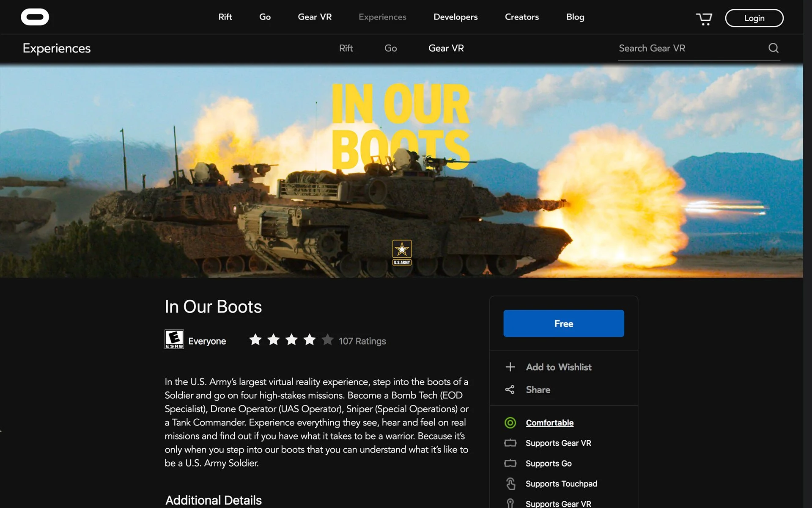The height and width of the screenshot is (508, 812).
Task: Open the Rift top menu item
Action: click(225, 17)
